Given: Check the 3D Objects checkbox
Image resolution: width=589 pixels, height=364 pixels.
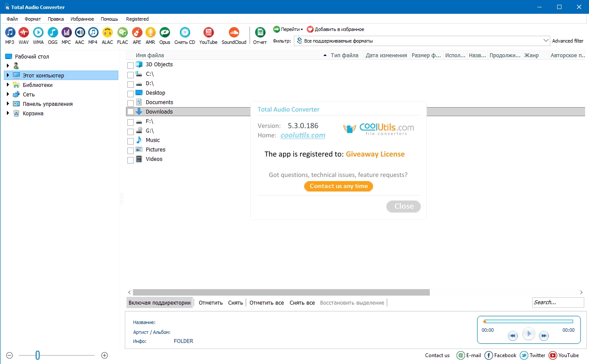Looking at the screenshot, I should 131,65.
